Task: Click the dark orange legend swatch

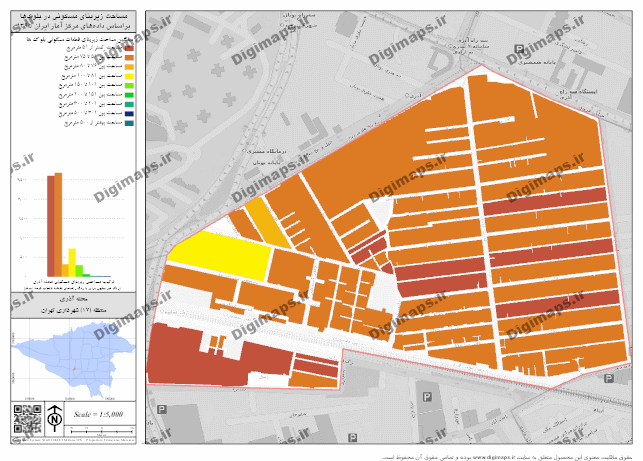Action: [129, 57]
